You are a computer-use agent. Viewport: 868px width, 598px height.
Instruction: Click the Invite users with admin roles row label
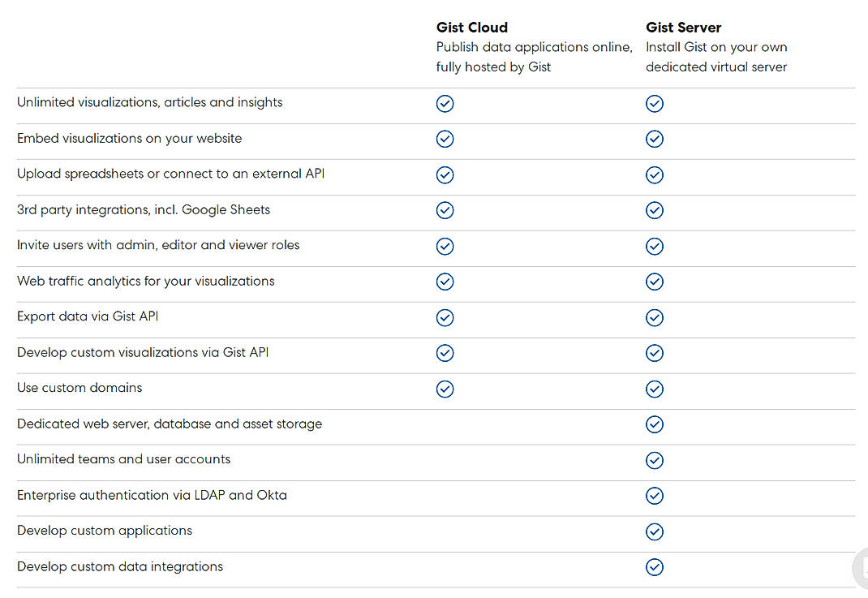coord(158,245)
